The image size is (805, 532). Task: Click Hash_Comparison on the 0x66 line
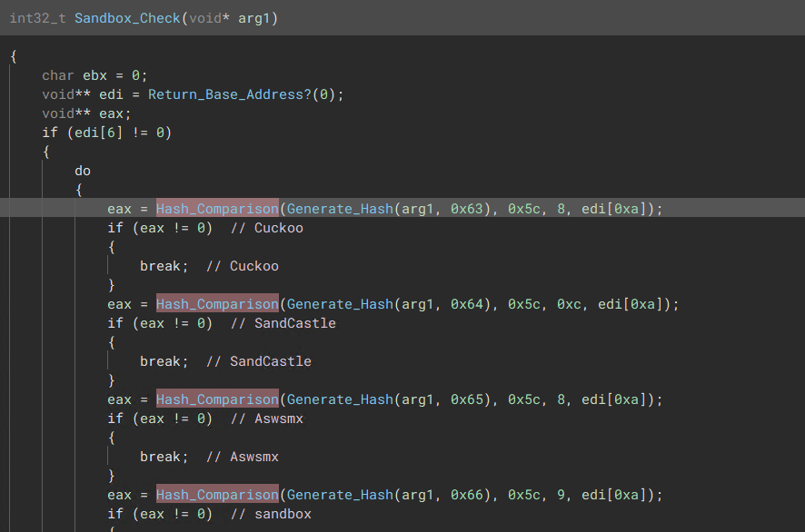[x=217, y=495]
